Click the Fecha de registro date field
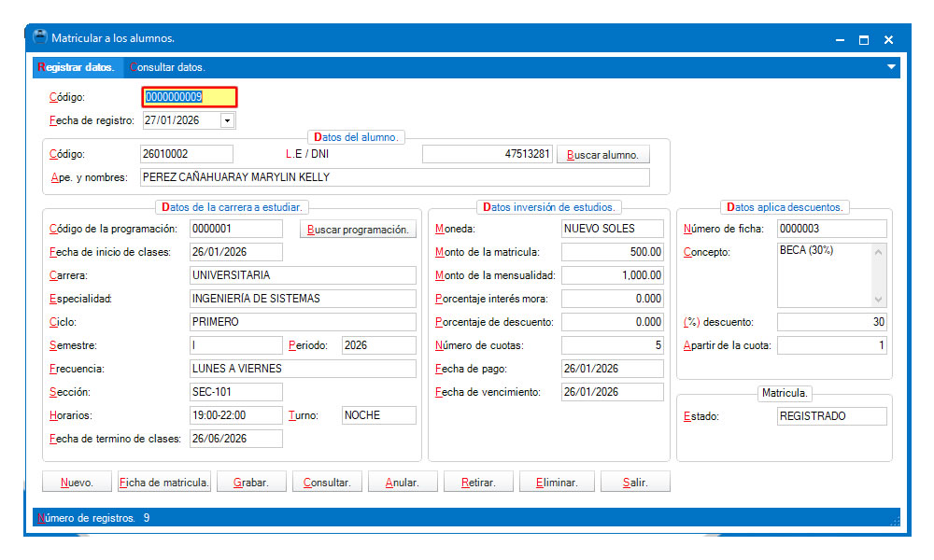The image size is (934, 560). point(182,120)
